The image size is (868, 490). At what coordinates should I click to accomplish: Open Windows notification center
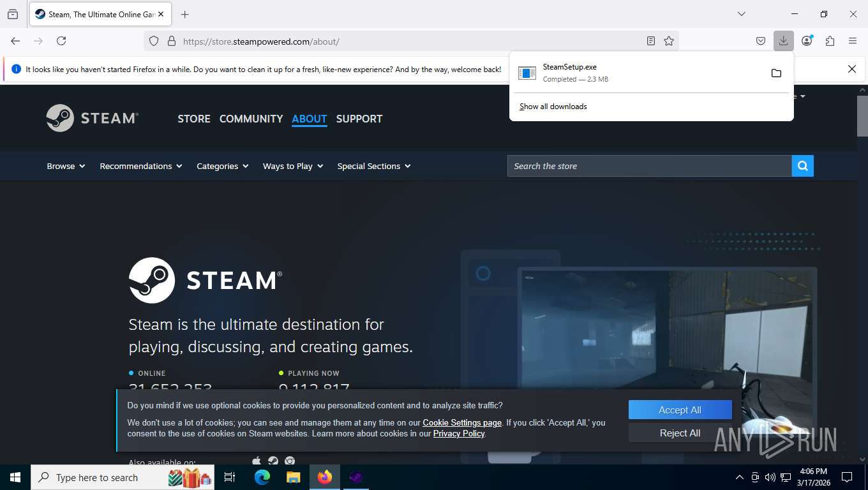(x=847, y=477)
